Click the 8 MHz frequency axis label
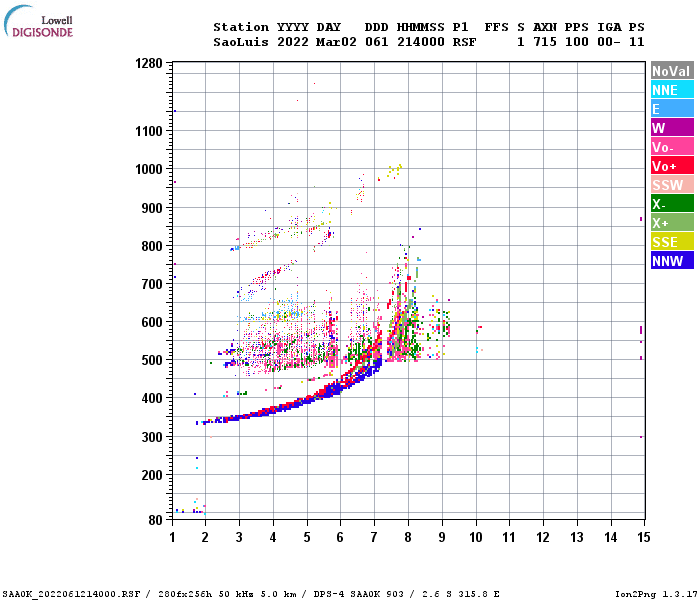700x600 pixels. click(x=408, y=537)
